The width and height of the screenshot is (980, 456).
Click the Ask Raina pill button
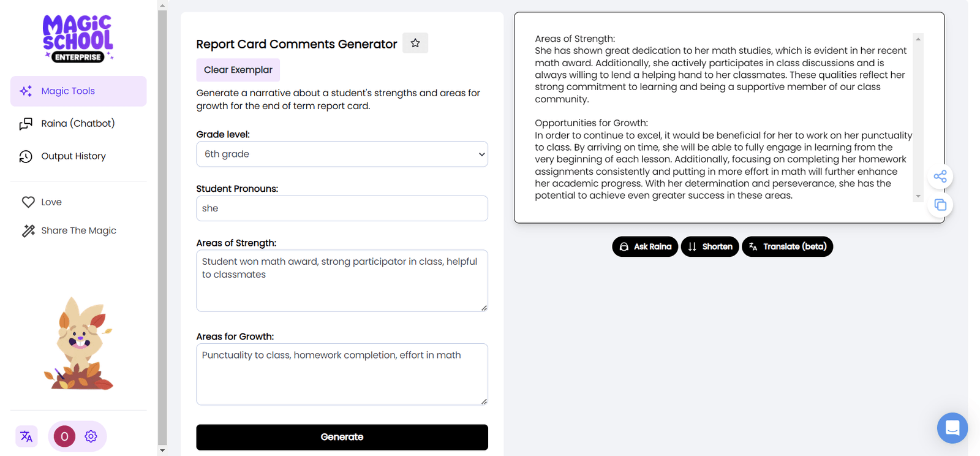644,246
